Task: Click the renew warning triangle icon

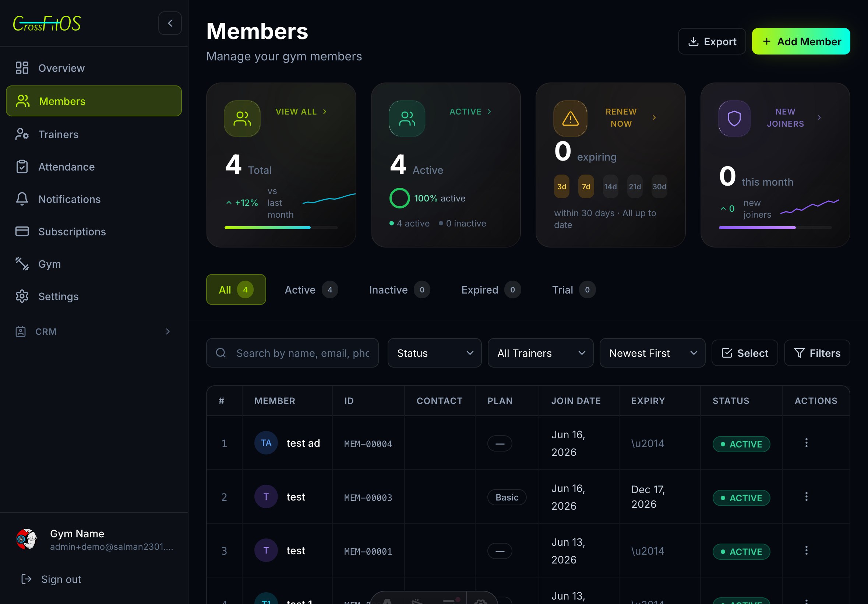Action: point(570,118)
